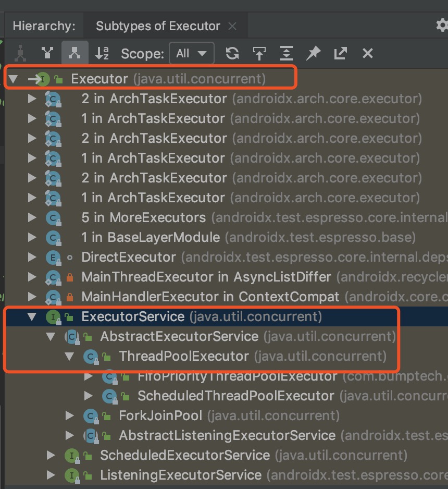Refresh the hierarchy tree
The width and height of the screenshot is (448, 489).
tap(232, 53)
